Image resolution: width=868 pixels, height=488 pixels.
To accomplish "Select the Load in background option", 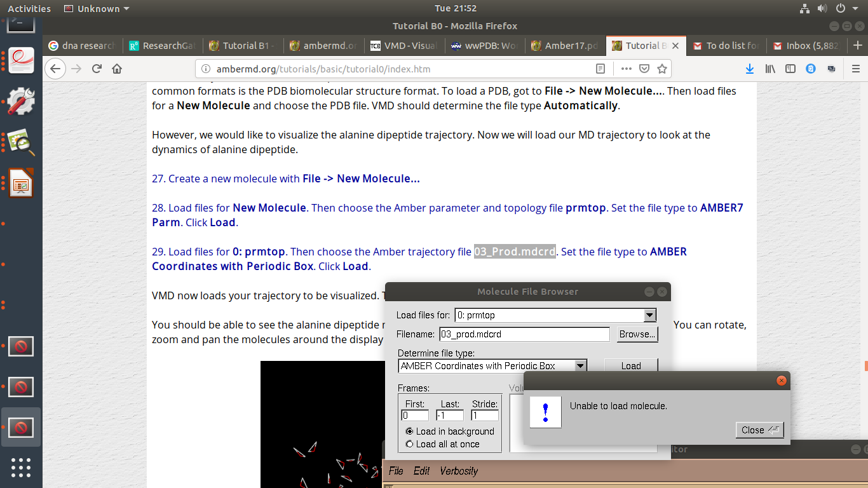I will (x=410, y=431).
